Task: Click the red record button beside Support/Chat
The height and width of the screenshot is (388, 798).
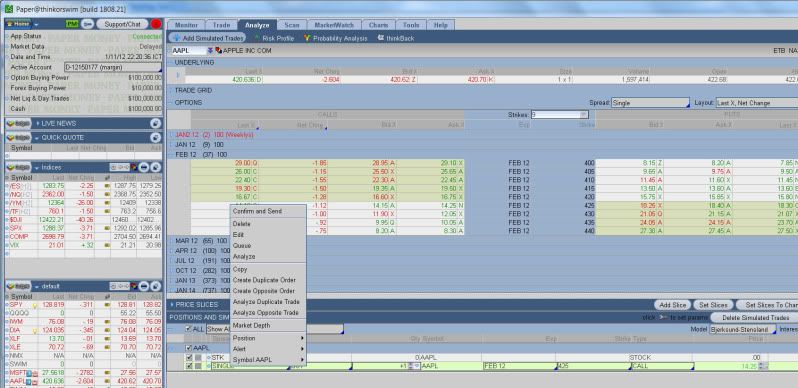Action: [156, 24]
